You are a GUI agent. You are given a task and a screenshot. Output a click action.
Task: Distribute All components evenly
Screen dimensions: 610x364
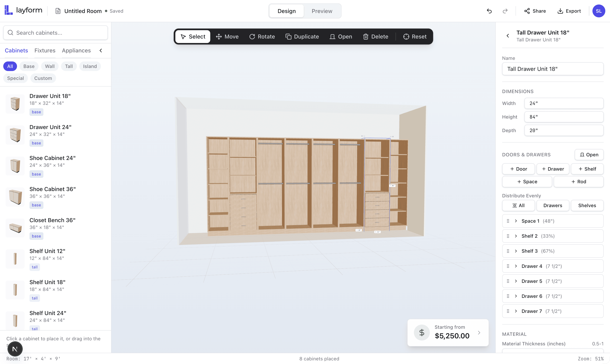click(518, 205)
